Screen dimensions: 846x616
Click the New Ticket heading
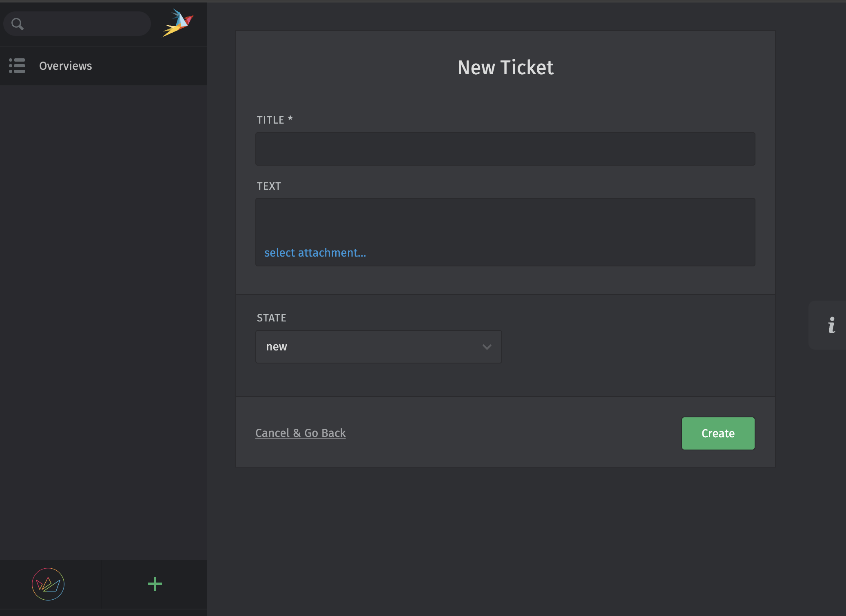pyautogui.click(x=505, y=67)
